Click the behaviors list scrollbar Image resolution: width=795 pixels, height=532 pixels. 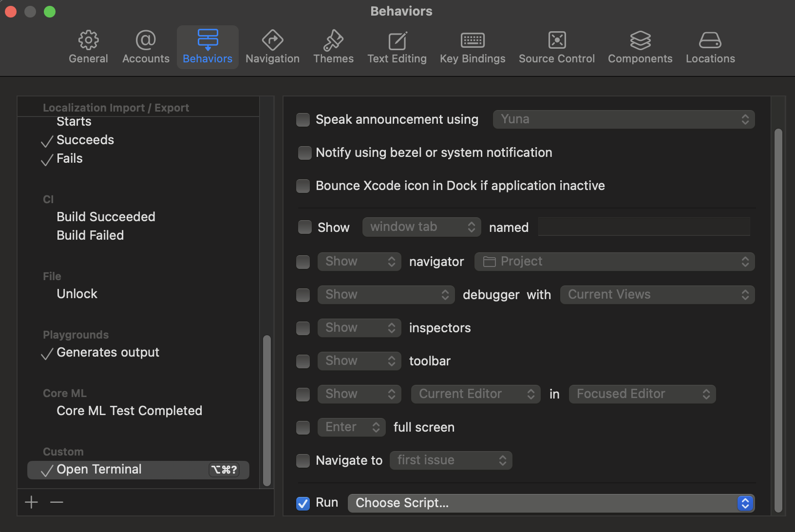(x=266, y=410)
